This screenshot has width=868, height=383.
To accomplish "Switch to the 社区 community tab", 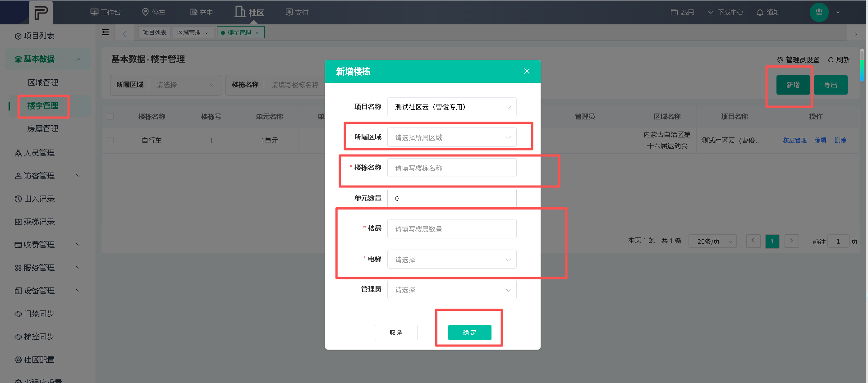I will point(249,12).
